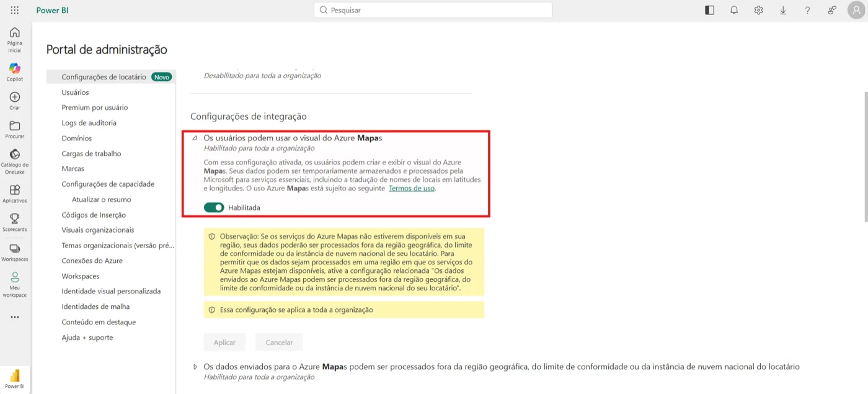
Task: Open Copilot from the sidebar
Action: coord(15,72)
